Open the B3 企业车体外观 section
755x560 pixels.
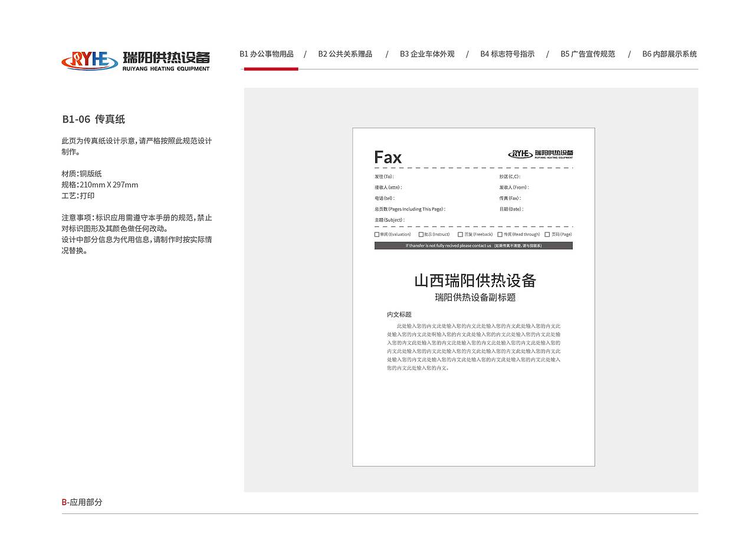[426, 54]
